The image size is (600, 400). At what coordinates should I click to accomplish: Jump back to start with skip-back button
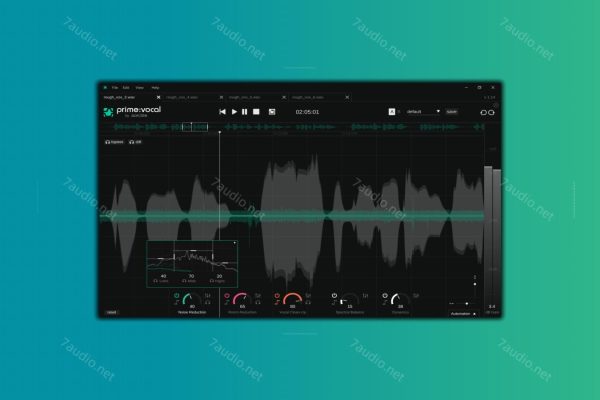222,112
